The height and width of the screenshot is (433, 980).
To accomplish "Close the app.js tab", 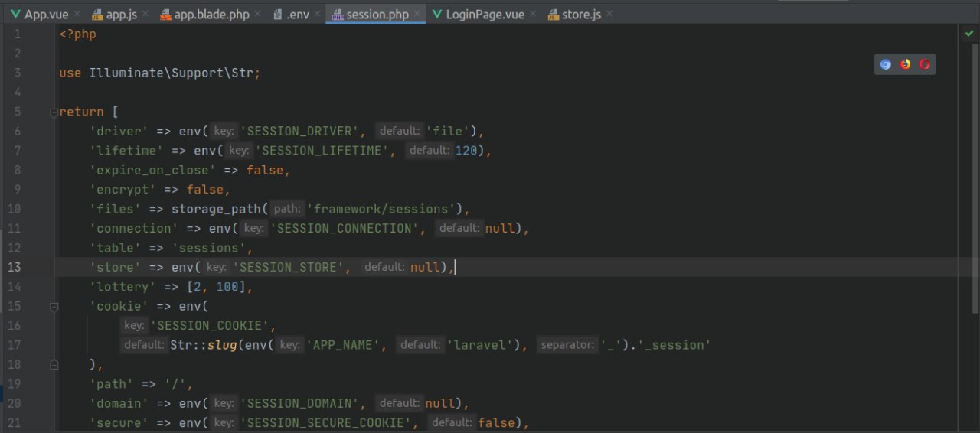I will pyautogui.click(x=146, y=15).
